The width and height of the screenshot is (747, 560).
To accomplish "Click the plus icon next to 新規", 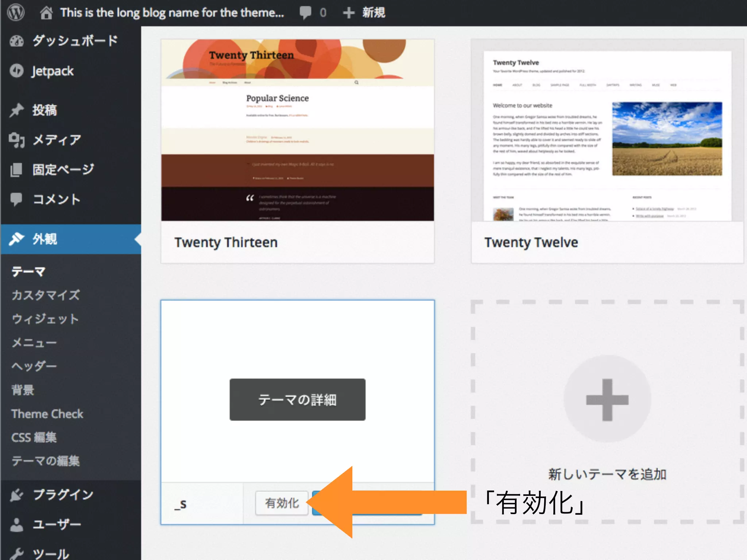I will click(x=349, y=13).
